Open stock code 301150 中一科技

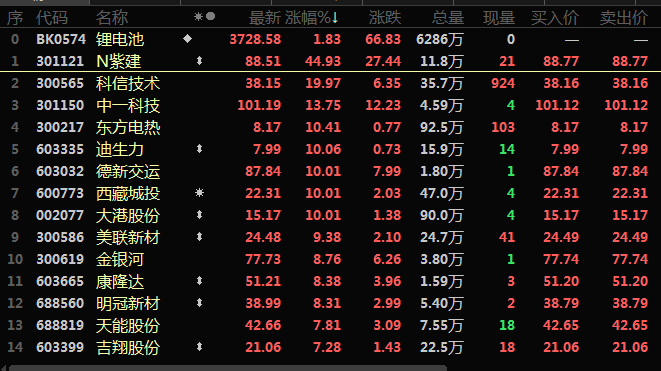coord(60,105)
